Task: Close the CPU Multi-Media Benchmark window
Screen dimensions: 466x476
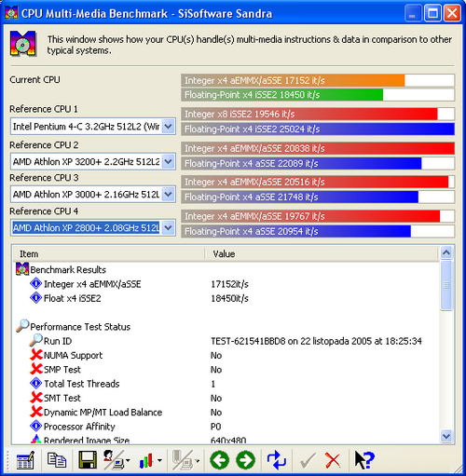Action: point(452,13)
